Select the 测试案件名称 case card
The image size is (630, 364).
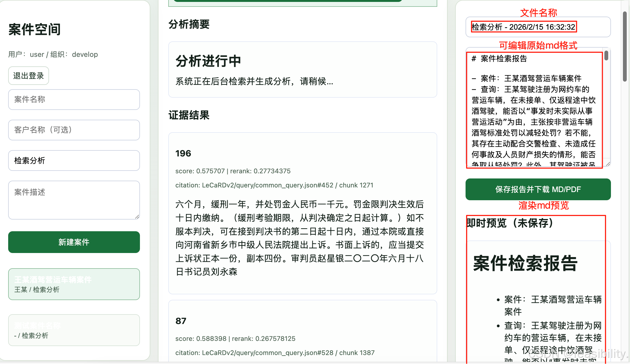[x=74, y=330]
